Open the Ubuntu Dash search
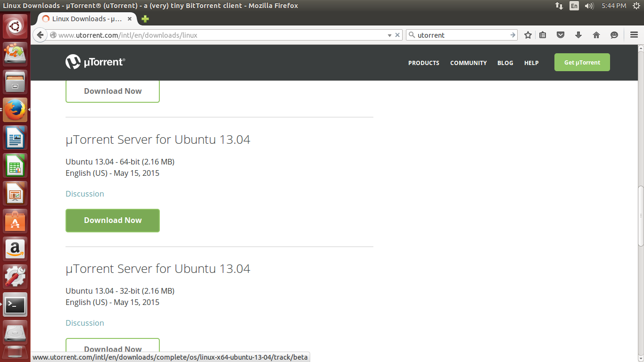This screenshot has height=362, width=644. (15, 26)
